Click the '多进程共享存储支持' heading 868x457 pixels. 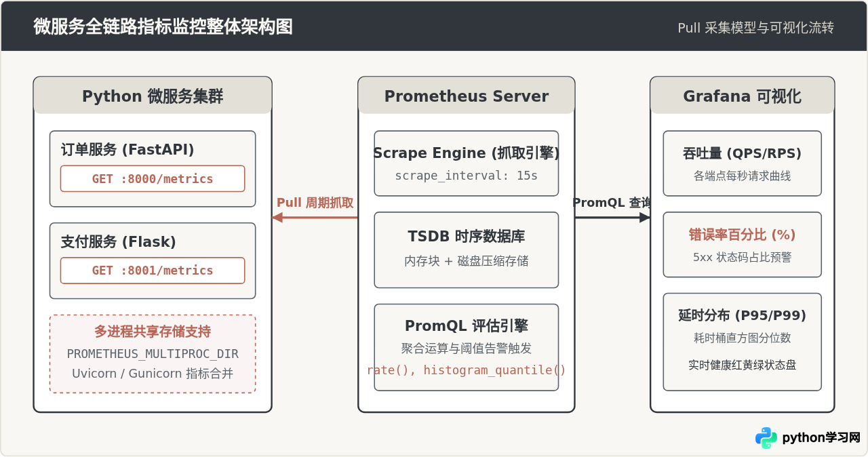(153, 332)
